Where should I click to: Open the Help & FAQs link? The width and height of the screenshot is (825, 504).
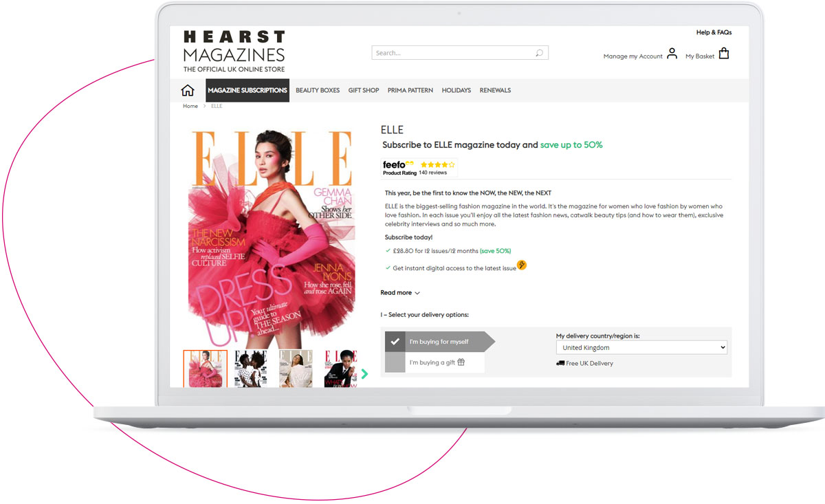714,32
